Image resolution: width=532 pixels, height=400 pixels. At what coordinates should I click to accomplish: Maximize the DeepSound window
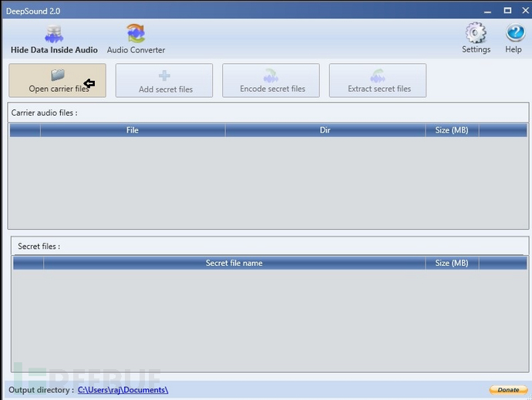click(x=507, y=11)
